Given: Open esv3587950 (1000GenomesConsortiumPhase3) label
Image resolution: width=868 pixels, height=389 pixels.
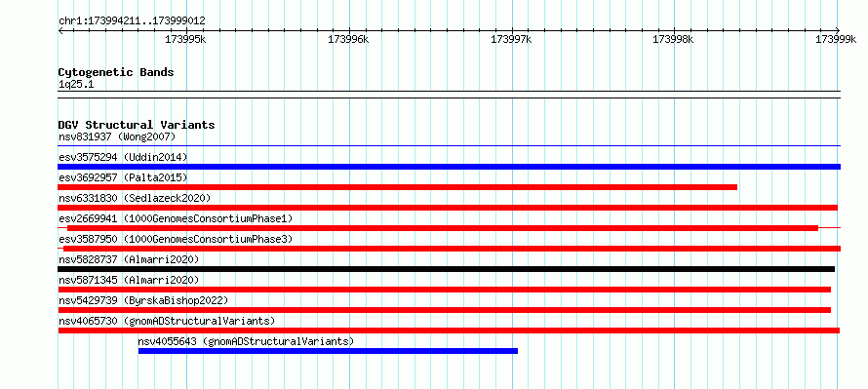Looking at the screenshot, I should tap(176, 239).
